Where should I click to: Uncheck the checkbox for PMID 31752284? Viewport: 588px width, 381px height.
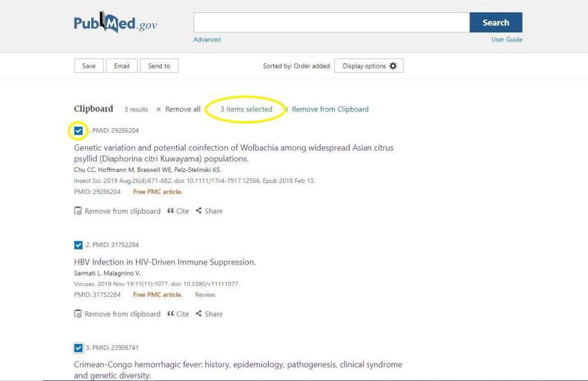point(78,245)
